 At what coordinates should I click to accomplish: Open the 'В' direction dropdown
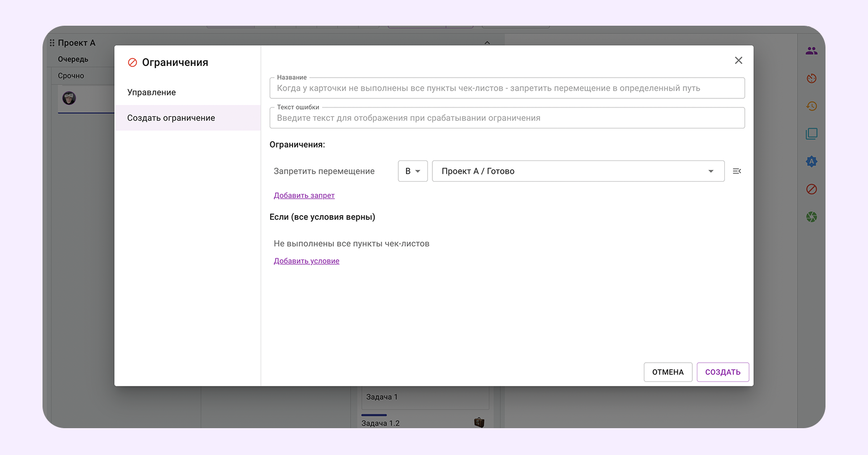tap(413, 171)
